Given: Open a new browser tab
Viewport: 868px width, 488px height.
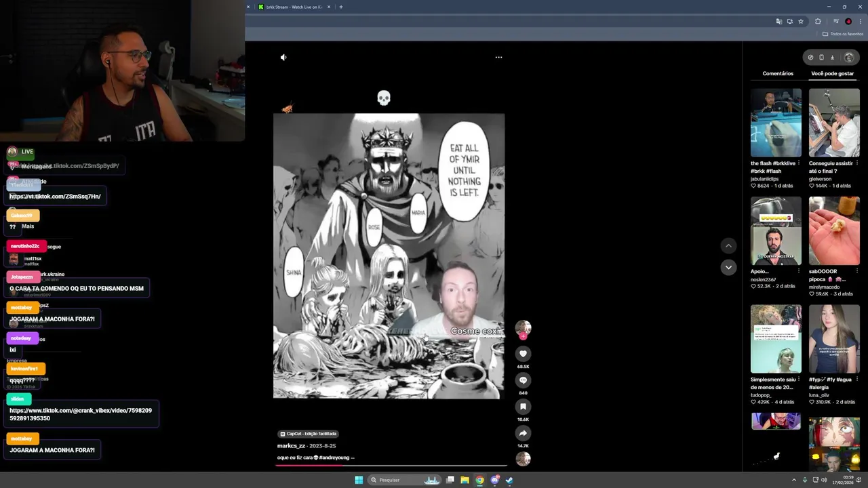Looking at the screenshot, I should click(x=340, y=7).
